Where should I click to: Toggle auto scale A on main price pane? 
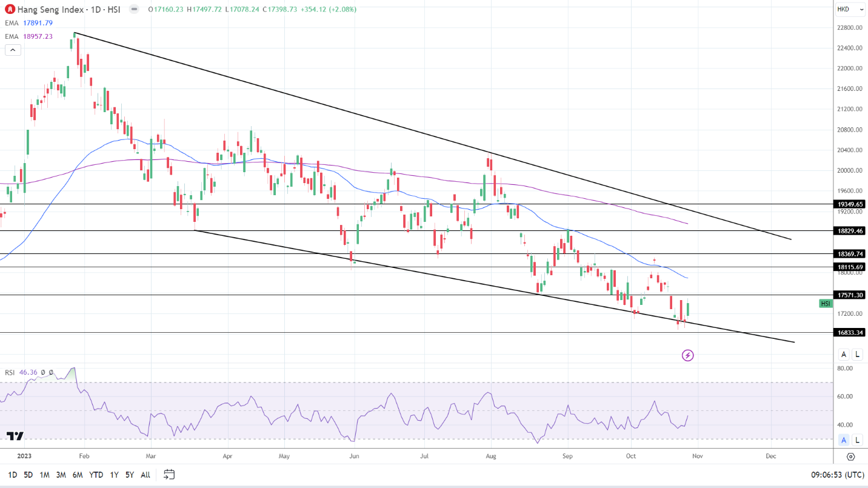(843, 354)
